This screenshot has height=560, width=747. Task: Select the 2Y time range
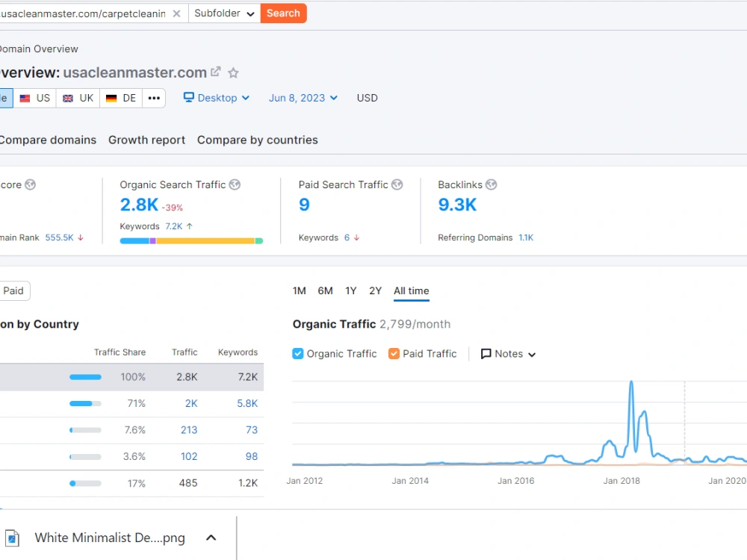click(x=376, y=291)
